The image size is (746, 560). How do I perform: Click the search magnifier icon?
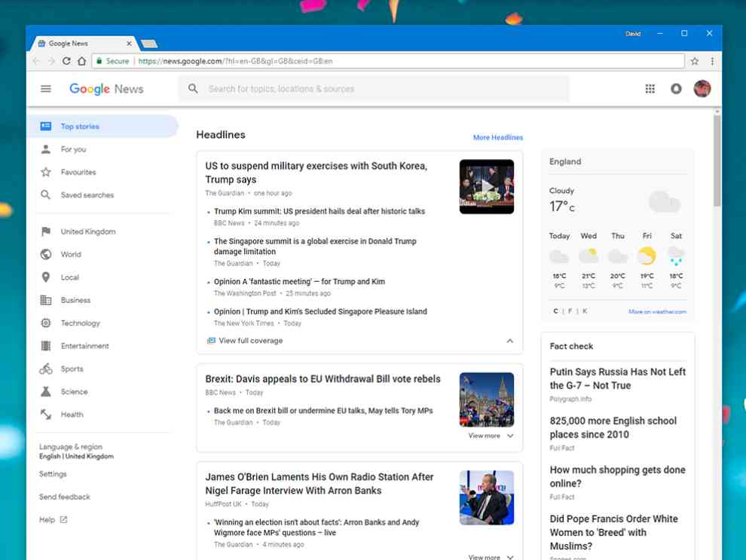point(193,88)
